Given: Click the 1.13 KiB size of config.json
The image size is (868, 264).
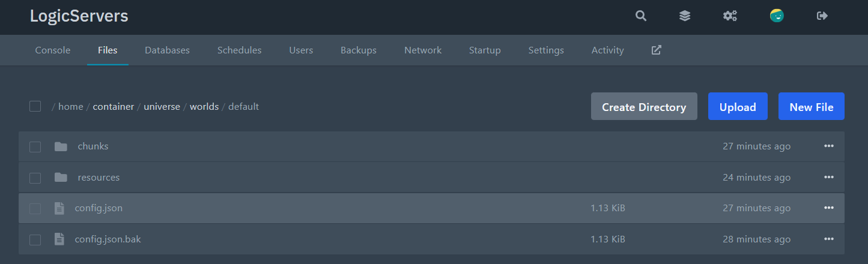Looking at the screenshot, I should pos(608,208).
